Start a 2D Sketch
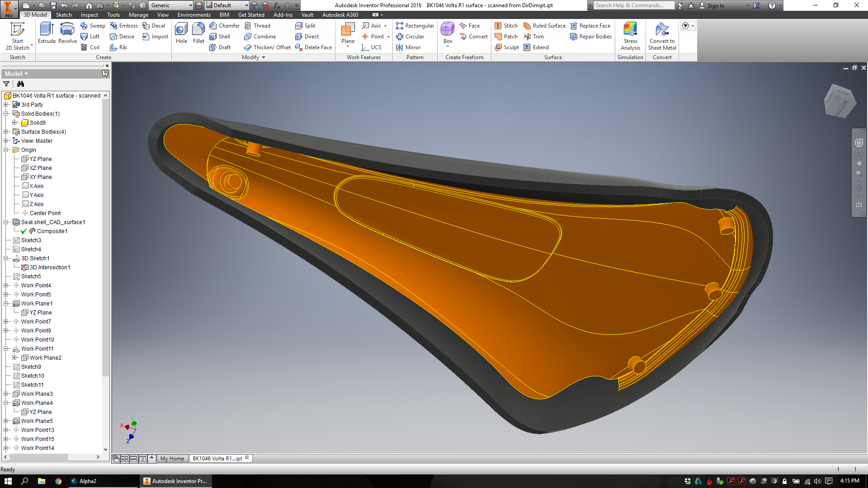The width and height of the screenshot is (868, 488). pyautogui.click(x=18, y=36)
